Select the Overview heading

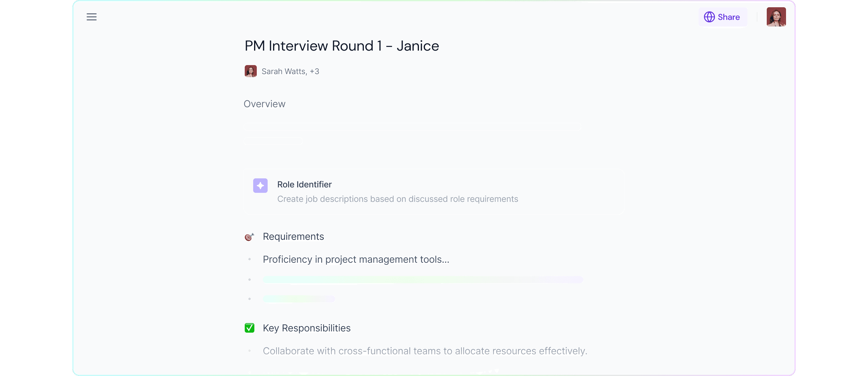264,104
